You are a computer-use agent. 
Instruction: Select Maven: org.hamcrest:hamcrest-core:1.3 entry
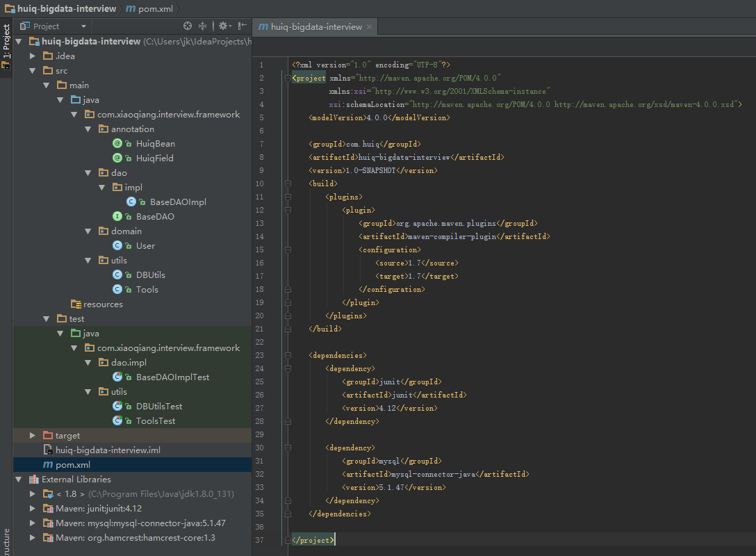coord(135,538)
